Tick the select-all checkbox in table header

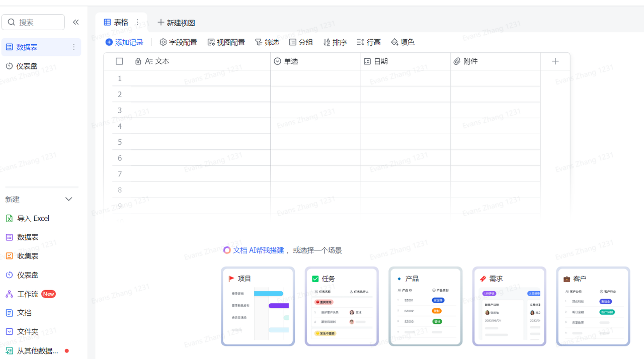pos(119,61)
